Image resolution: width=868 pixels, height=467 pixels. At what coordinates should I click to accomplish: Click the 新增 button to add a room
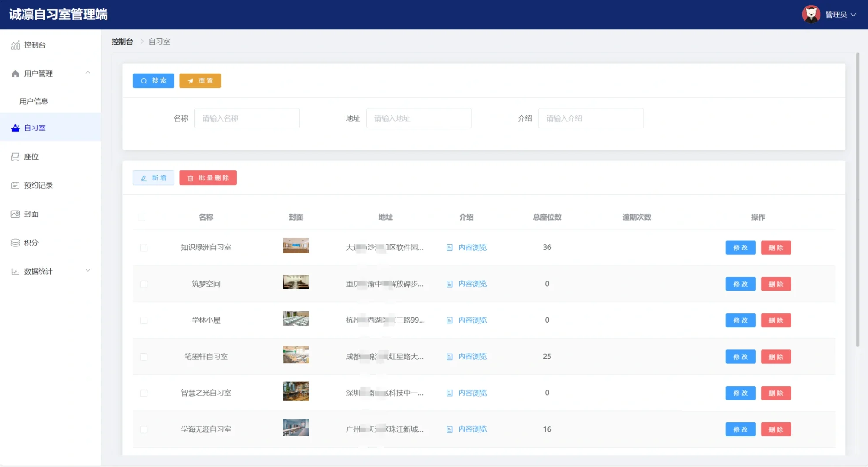153,177
